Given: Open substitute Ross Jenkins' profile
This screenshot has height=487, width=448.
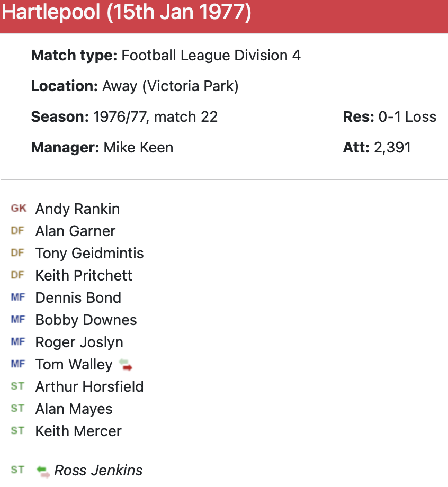Looking at the screenshot, I should pos(98,470).
